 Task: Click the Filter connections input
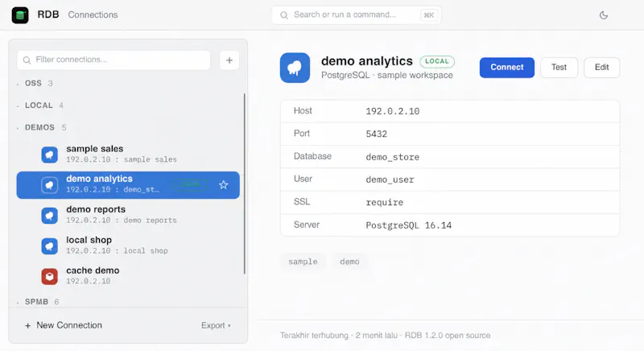(x=114, y=60)
